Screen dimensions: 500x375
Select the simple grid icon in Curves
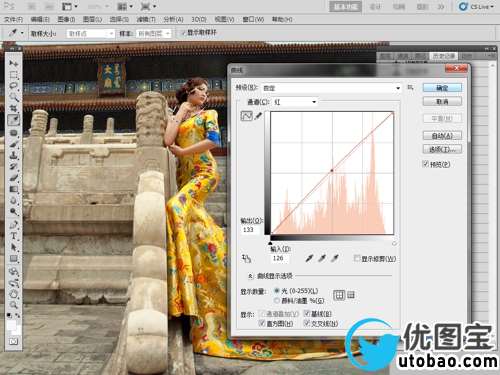pos(339,295)
